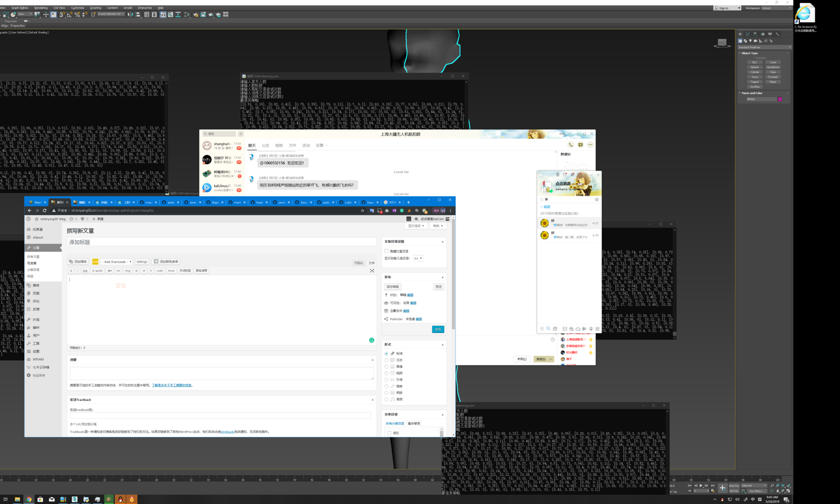840x504 pixels.
Task: Bookmark the page with Chrome star icon
Action: [362, 210]
